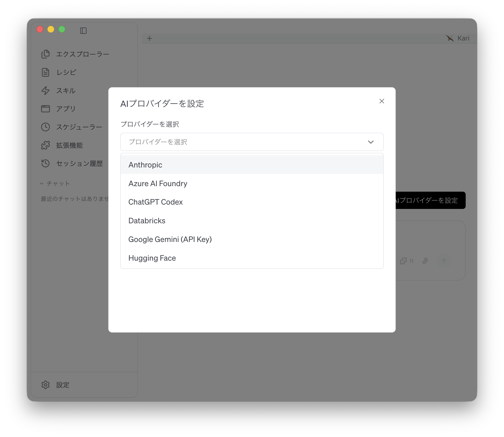Toggle the sidebar panel icon
Viewport: 504px width, 437px height.
(83, 30)
